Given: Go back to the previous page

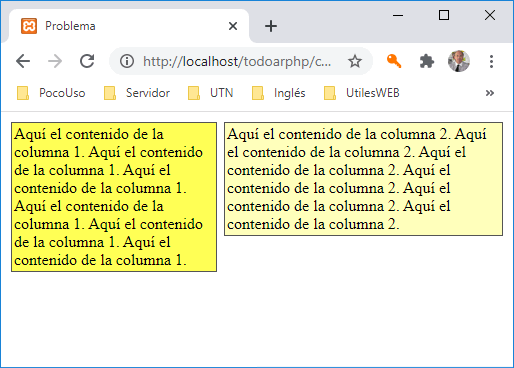Looking at the screenshot, I should [x=23, y=61].
